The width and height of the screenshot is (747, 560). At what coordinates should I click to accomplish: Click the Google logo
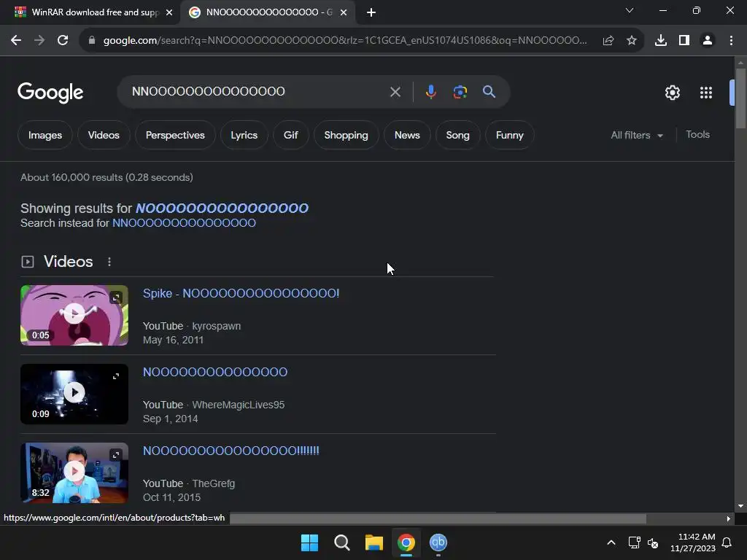coord(50,93)
